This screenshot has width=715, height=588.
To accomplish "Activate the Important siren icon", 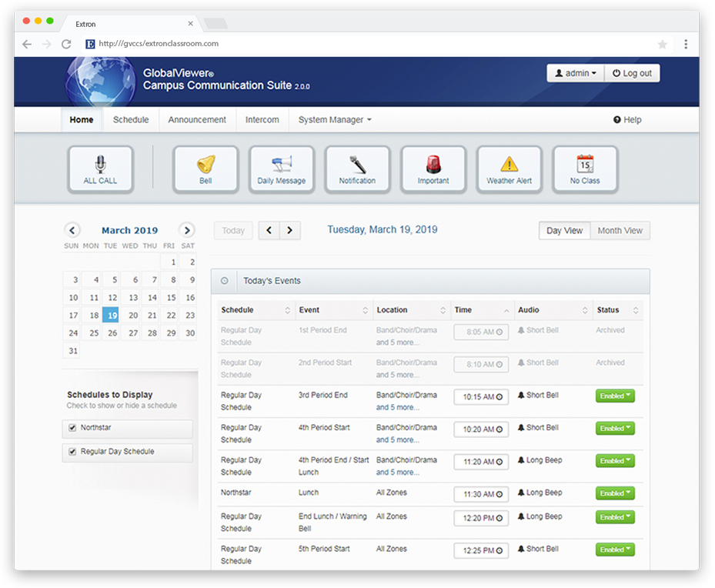I will (x=433, y=169).
